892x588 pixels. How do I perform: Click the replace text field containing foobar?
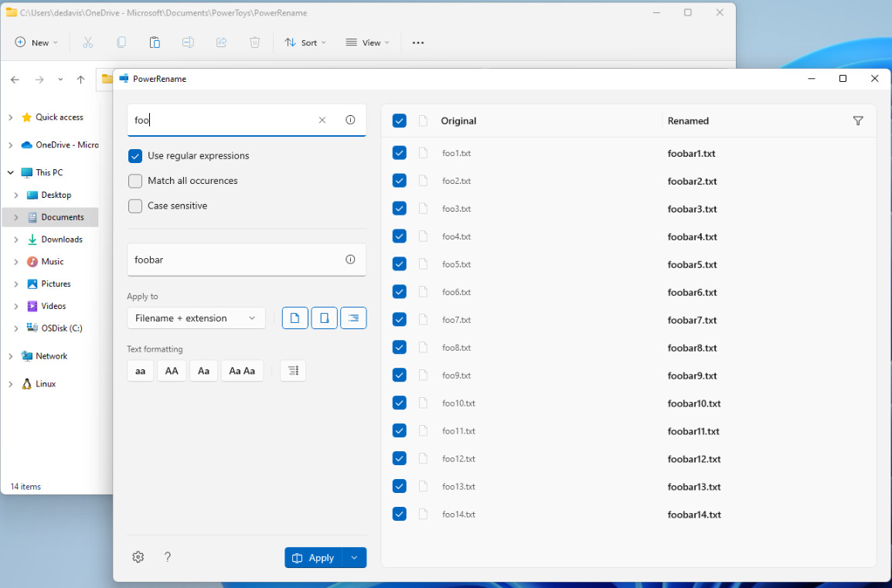click(x=232, y=260)
